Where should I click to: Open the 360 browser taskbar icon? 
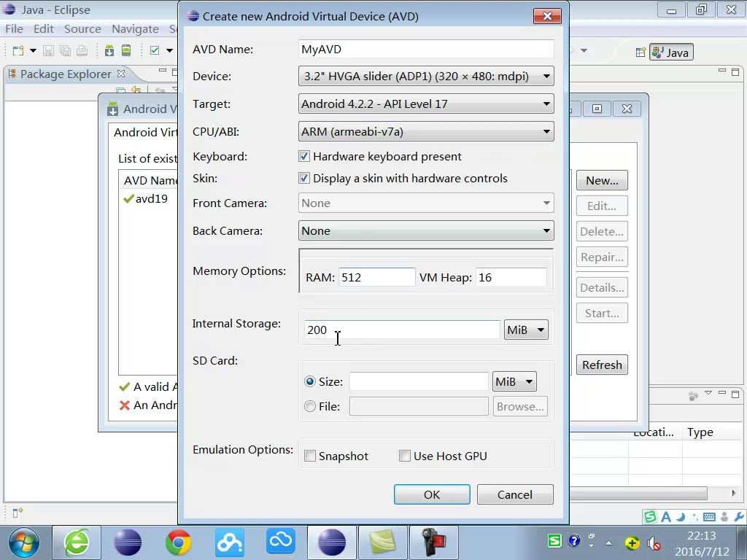[76, 542]
